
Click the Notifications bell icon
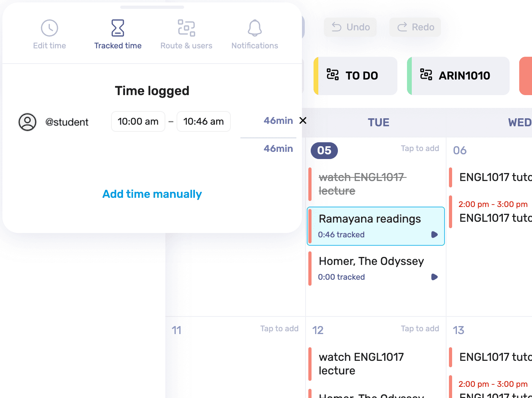pos(254,27)
